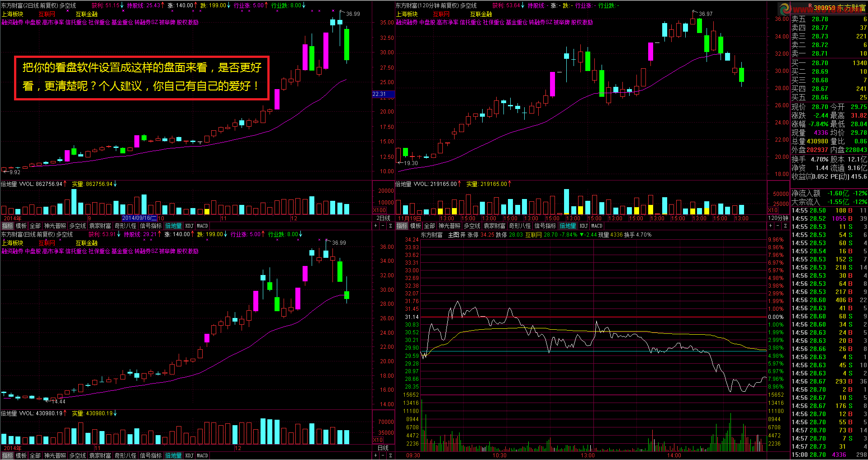Select 倍地里 indicator in bottom-left chart
Viewport: 868px width, 460px height.
[x=173, y=455]
